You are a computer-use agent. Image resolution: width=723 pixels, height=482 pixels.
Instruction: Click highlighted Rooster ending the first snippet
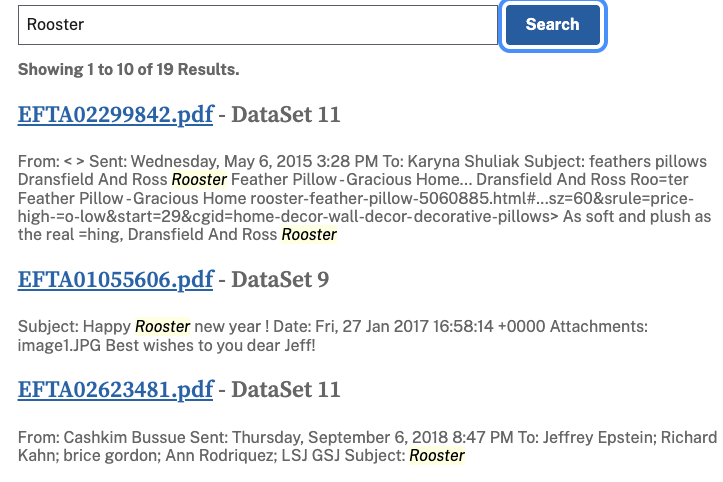pyautogui.click(x=309, y=235)
